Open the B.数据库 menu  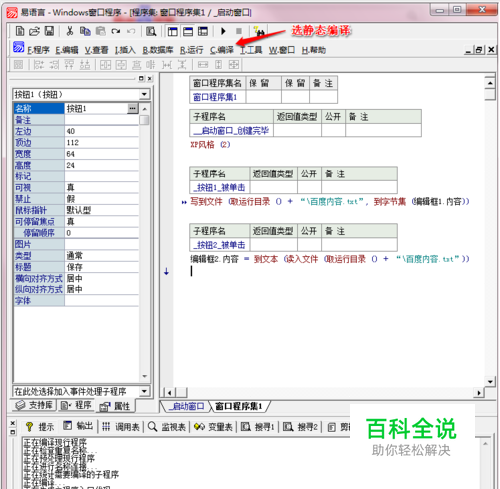pyautogui.click(x=158, y=50)
